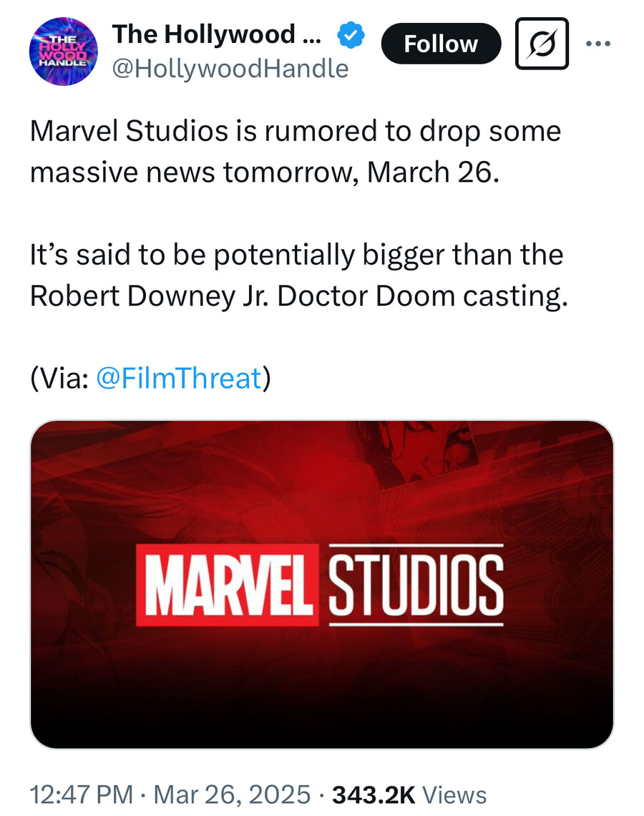View the 343.2K Views count
The width and height of the screenshot is (644, 816).
point(410,794)
